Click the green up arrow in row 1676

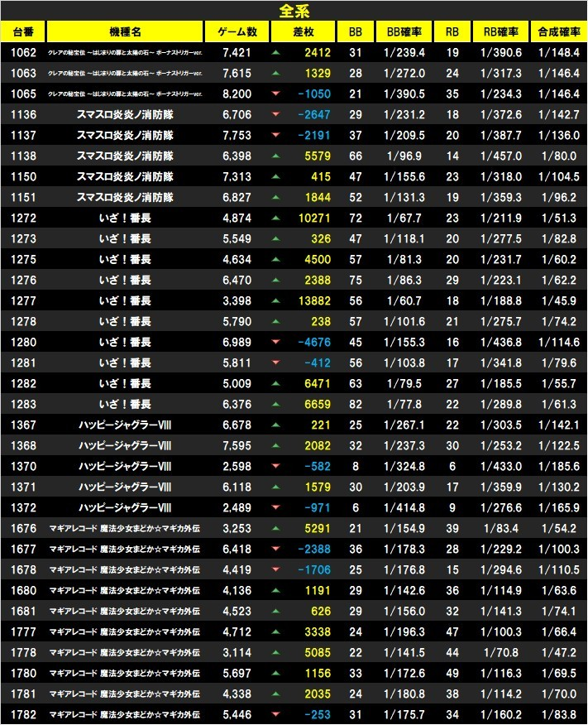(x=275, y=529)
